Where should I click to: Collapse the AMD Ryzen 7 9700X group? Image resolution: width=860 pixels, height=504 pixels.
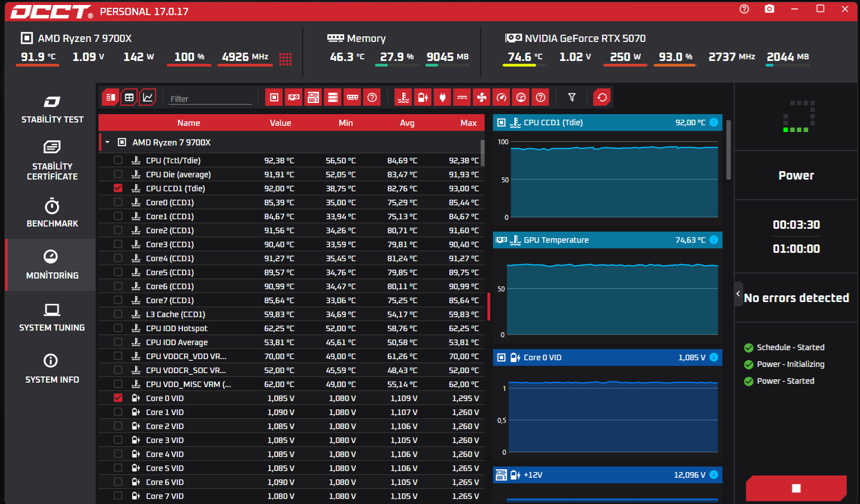[x=107, y=143]
